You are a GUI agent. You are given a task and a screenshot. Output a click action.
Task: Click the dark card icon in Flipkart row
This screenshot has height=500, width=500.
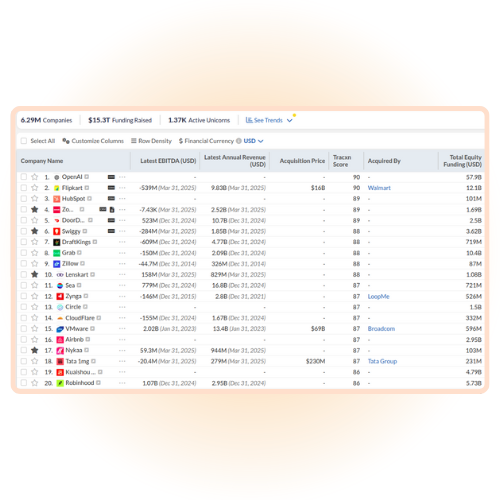[111, 188]
